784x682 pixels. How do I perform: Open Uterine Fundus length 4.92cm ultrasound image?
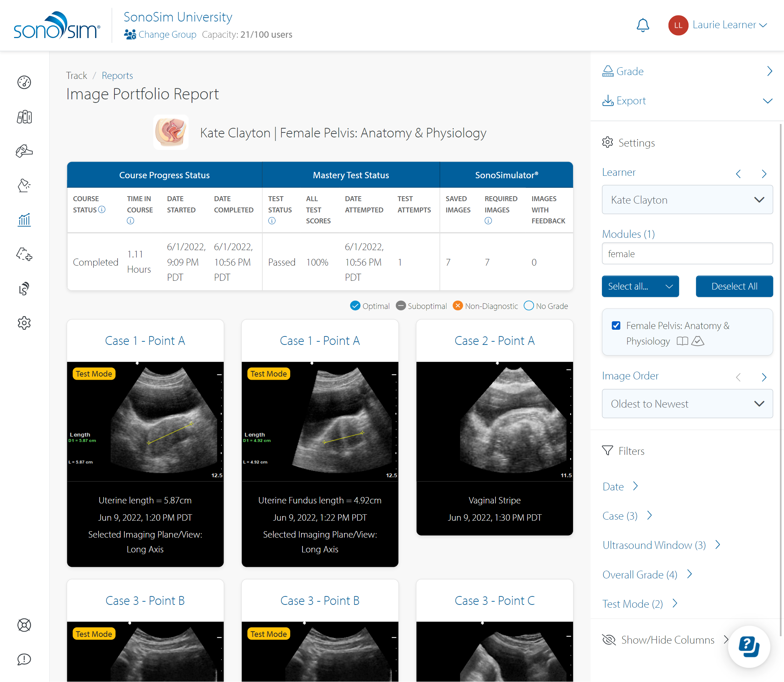click(x=319, y=422)
